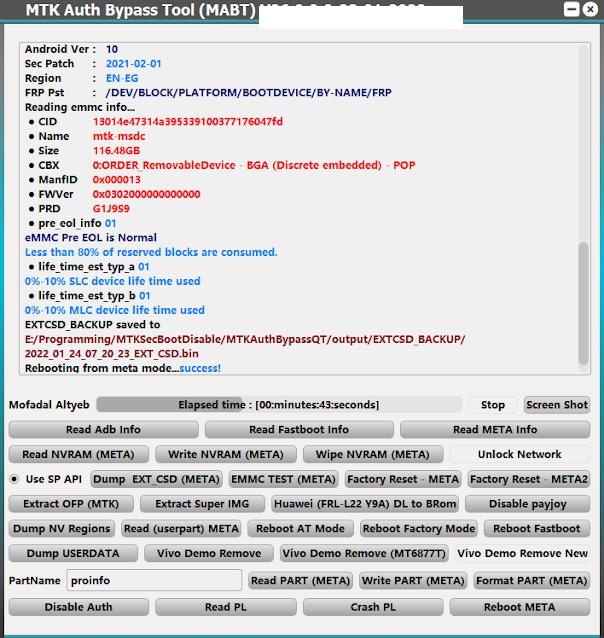The image size is (604, 638).
Task: Click the 2022_01_24_07_20_23_EXT_CSD.bin filename
Action: (112, 354)
